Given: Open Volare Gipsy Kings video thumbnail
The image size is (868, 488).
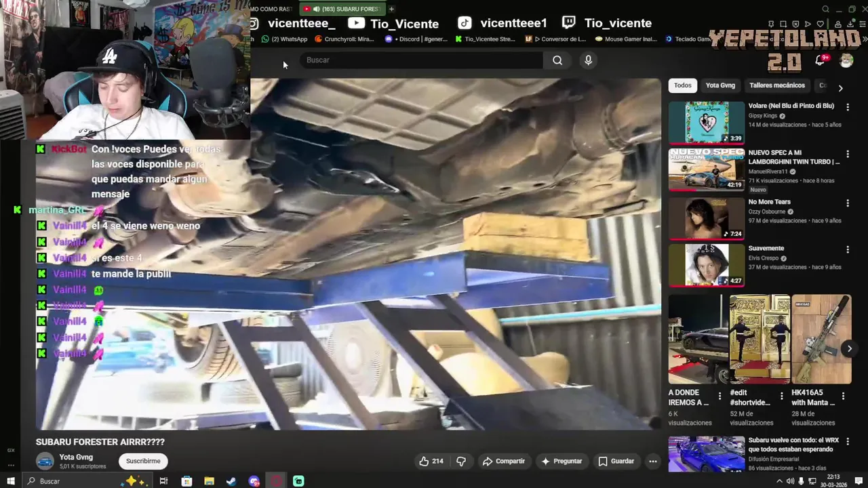Looking at the screenshot, I should (x=707, y=122).
